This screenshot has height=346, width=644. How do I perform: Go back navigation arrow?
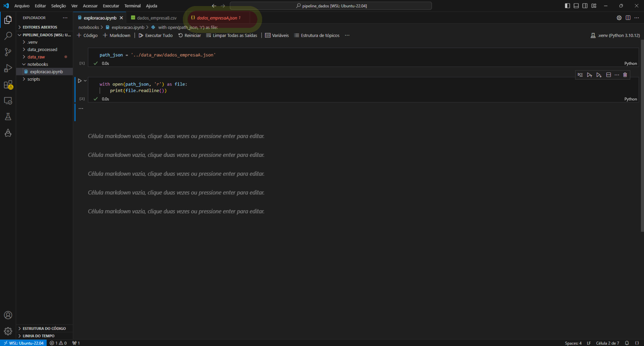click(214, 6)
